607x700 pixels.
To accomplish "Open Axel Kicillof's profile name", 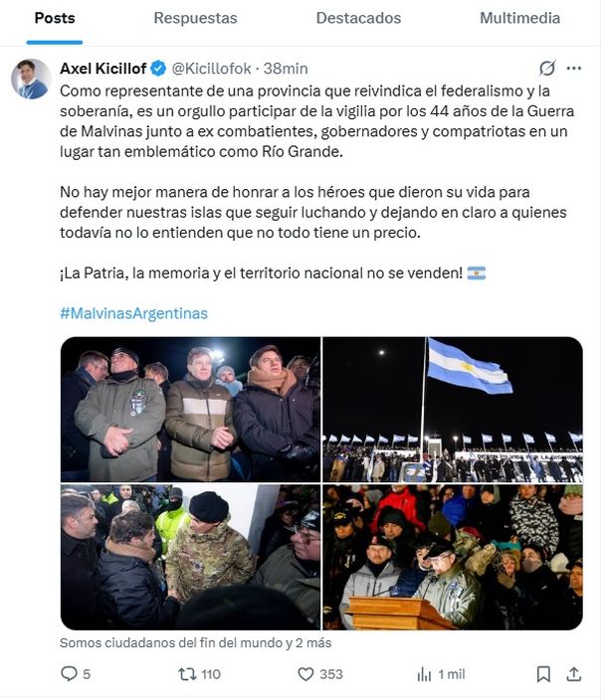I will (x=103, y=69).
